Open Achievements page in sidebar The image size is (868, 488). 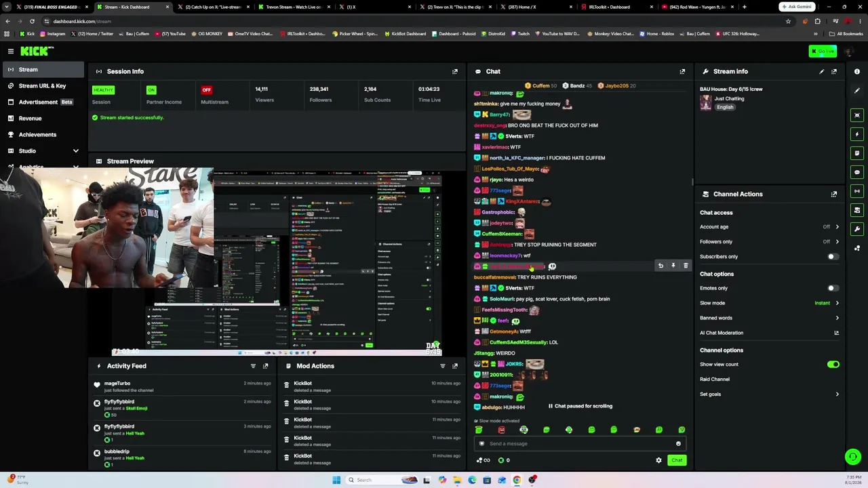tap(43, 135)
